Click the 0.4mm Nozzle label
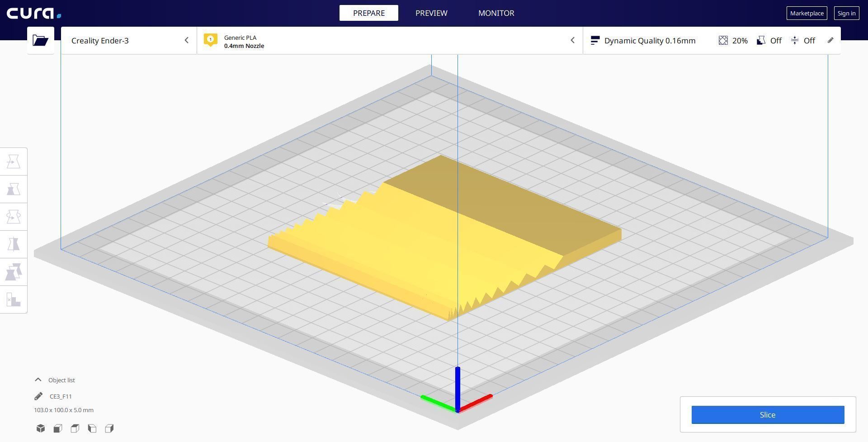 244,46
